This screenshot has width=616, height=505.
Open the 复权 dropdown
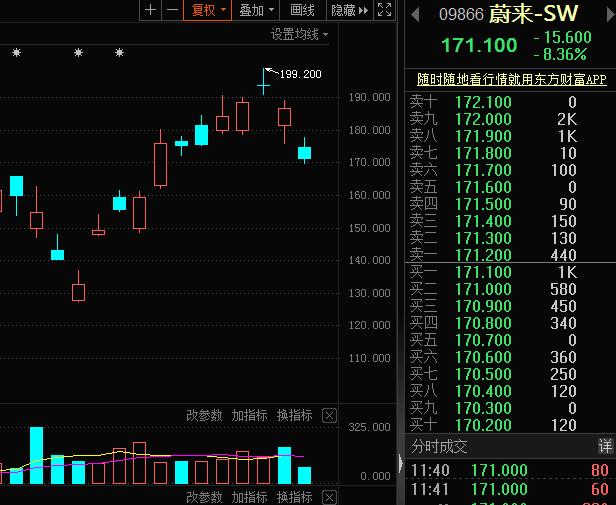(209, 10)
